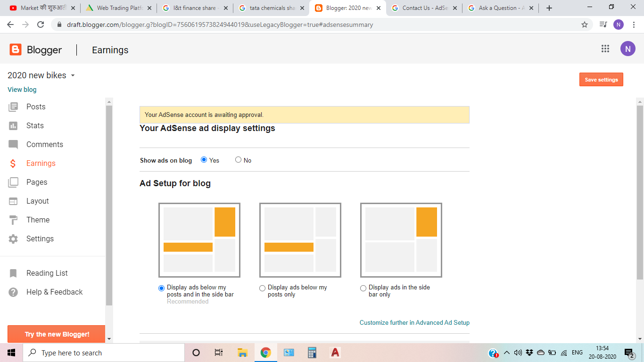Open Task View on taskbar
Screen dimensions: 644x362
219,353
